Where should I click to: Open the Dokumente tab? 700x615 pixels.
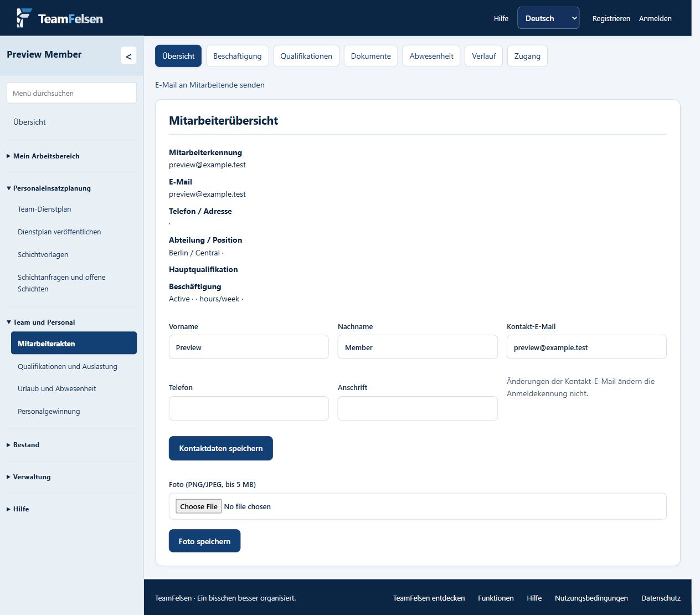tap(371, 56)
